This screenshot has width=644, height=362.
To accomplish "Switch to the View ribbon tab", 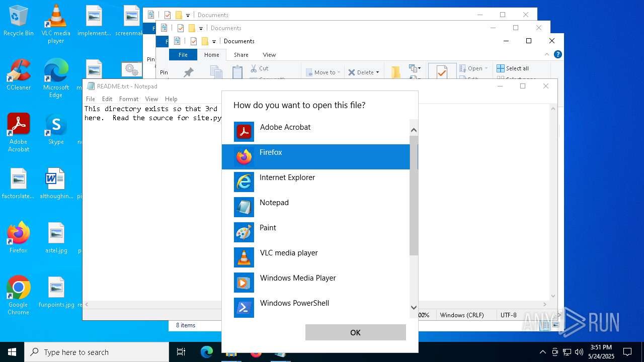I will pos(269,55).
